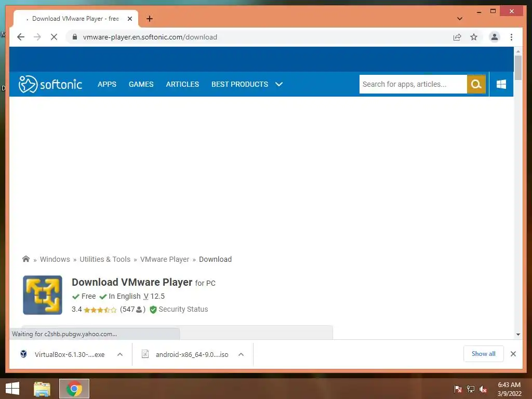Click the VMware Player app icon
This screenshot has width=532, height=399.
point(43,295)
